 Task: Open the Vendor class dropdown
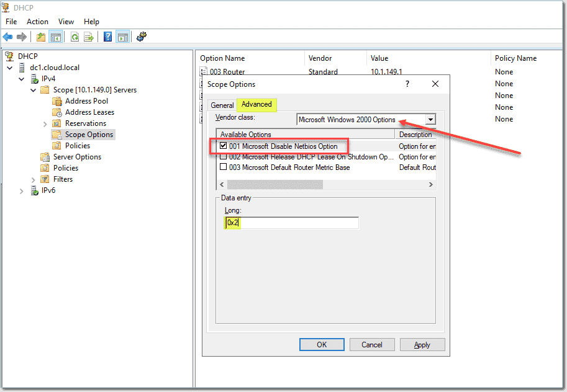pyautogui.click(x=430, y=119)
